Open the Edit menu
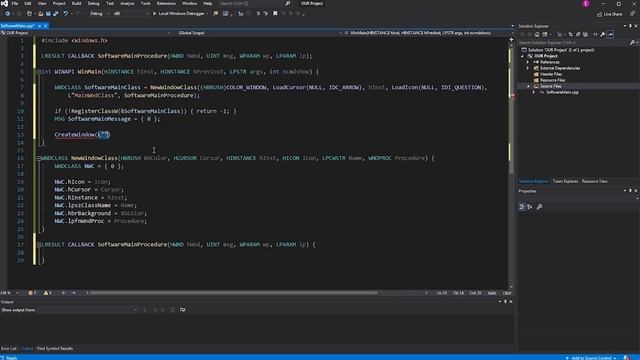Viewport: 640px width, 360px height. click(28, 3)
